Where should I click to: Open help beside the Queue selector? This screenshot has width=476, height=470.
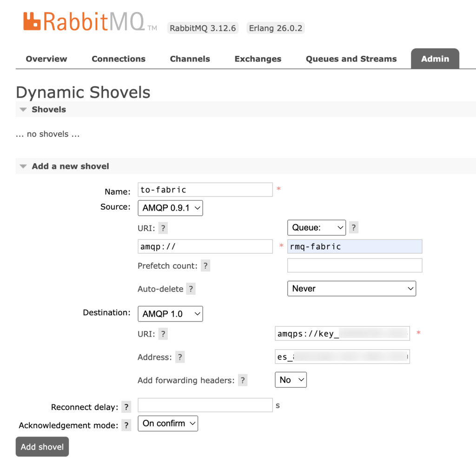click(x=354, y=227)
